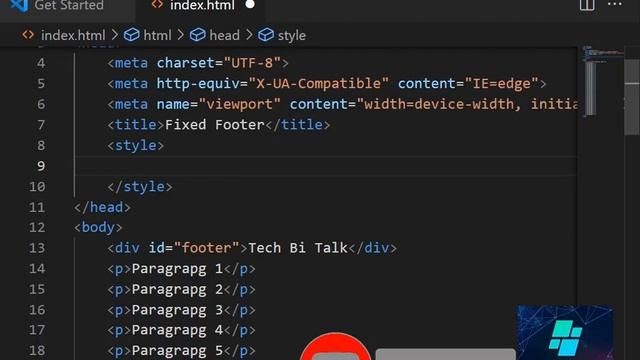Click the "footer" id value
This screenshot has width=640, height=360.
(206, 248)
